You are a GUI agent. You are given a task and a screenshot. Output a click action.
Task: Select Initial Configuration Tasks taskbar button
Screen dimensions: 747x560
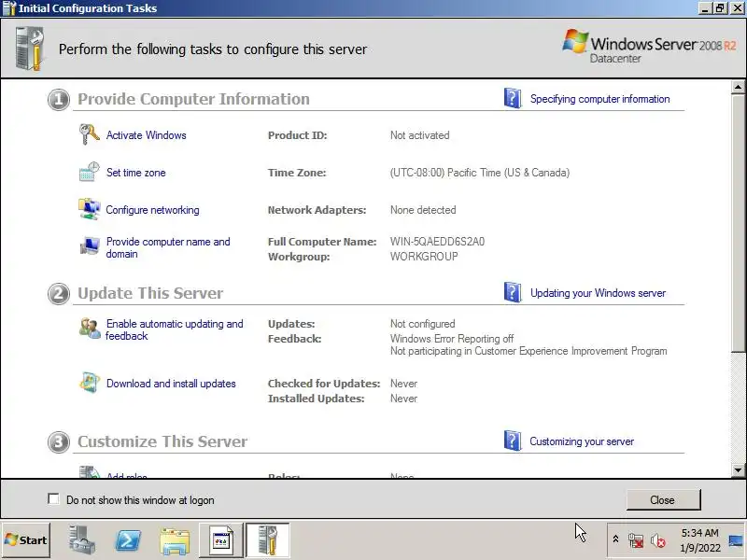click(x=267, y=540)
